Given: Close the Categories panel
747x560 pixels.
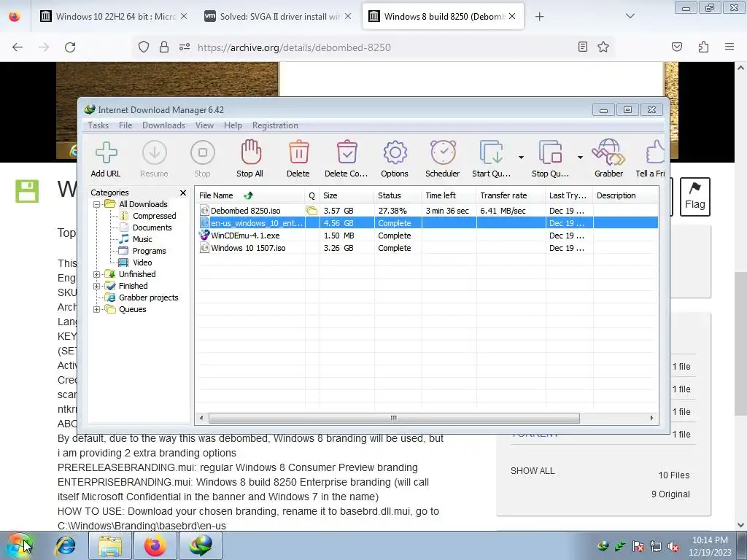Looking at the screenshot, I should tap(183, 192).
